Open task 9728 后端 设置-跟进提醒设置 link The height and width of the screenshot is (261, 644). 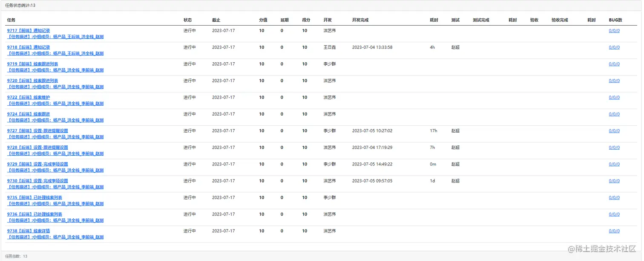pos(37,147)
